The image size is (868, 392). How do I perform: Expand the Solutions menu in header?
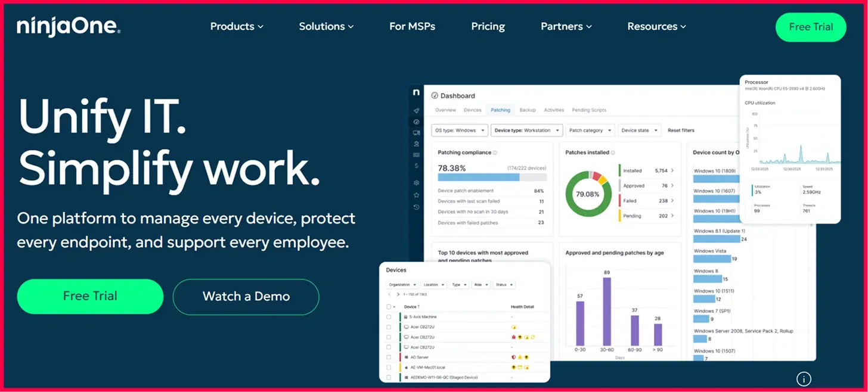(326, 26)
